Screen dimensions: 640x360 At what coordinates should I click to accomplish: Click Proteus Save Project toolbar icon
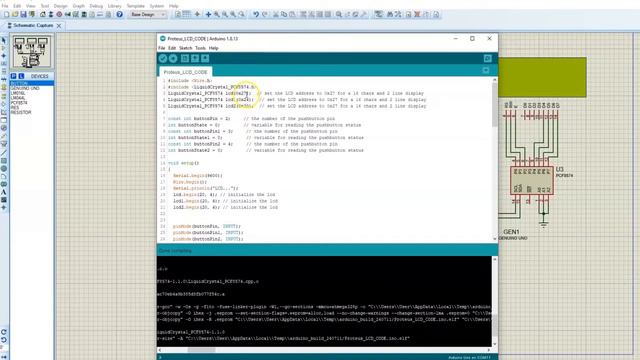coord(23,15)
